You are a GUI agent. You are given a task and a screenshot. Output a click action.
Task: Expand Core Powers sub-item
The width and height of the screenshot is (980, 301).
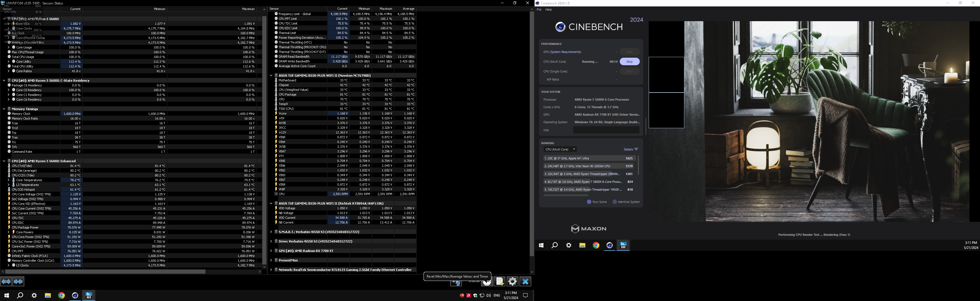click(x=8, y=232)
